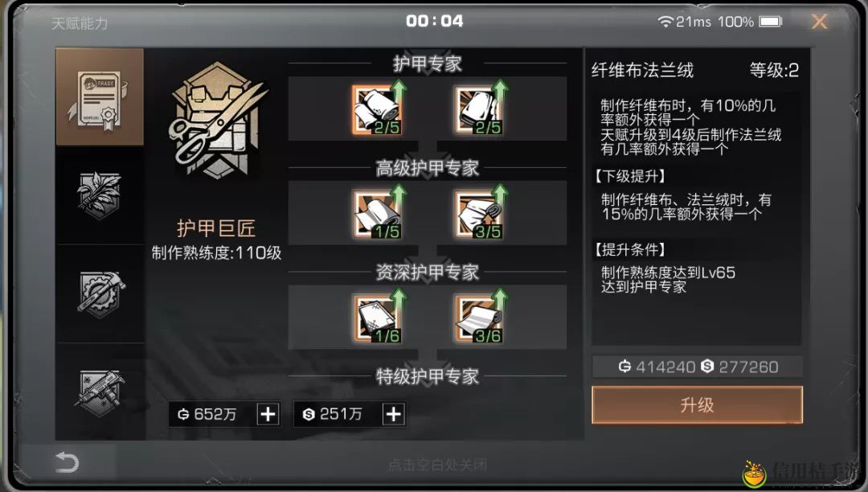Select the fiber cloth talent icon 2/5
The image size is (868, 492).
click(378, 109)
